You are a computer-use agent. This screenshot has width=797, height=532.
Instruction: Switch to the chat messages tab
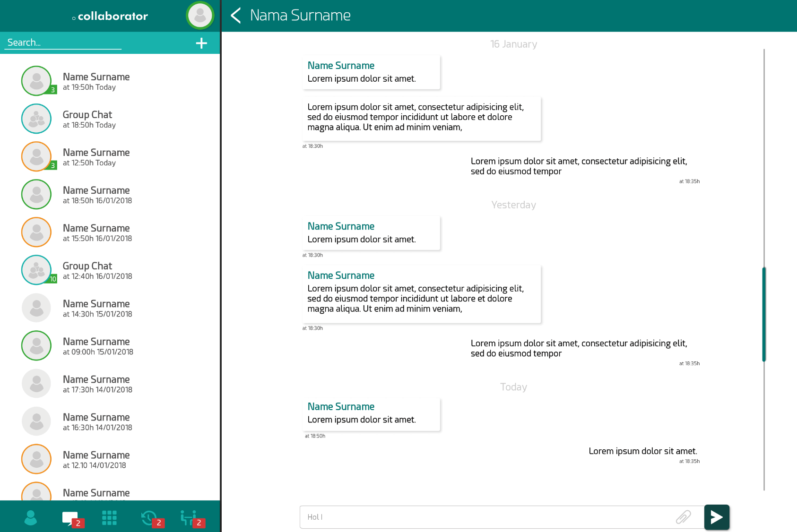tap(70, 518)
